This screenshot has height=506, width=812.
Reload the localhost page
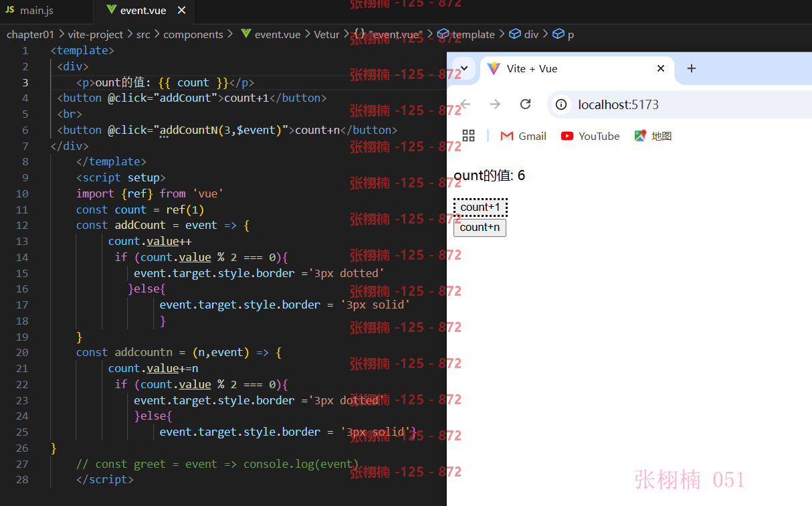[x=525, y=104]
